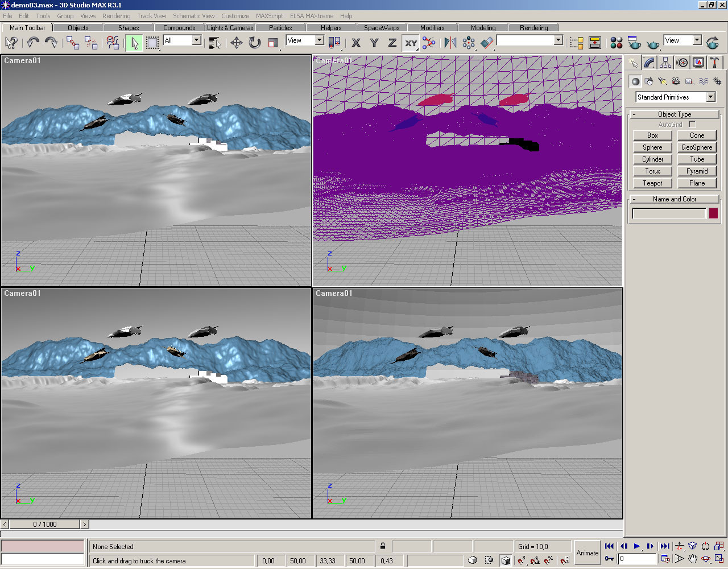Image resolution: width=728 pixels, height=569 pixels.
Task: Open the Modify command panel tab
Action: (x=649, y=63)
